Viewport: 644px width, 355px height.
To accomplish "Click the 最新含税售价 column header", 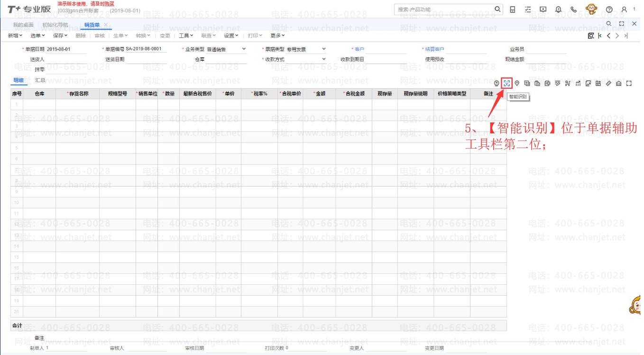I will coord(197,94).
